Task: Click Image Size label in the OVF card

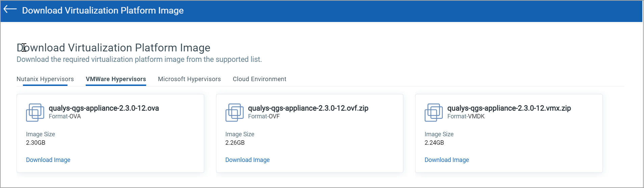Action: coord(240,134)
